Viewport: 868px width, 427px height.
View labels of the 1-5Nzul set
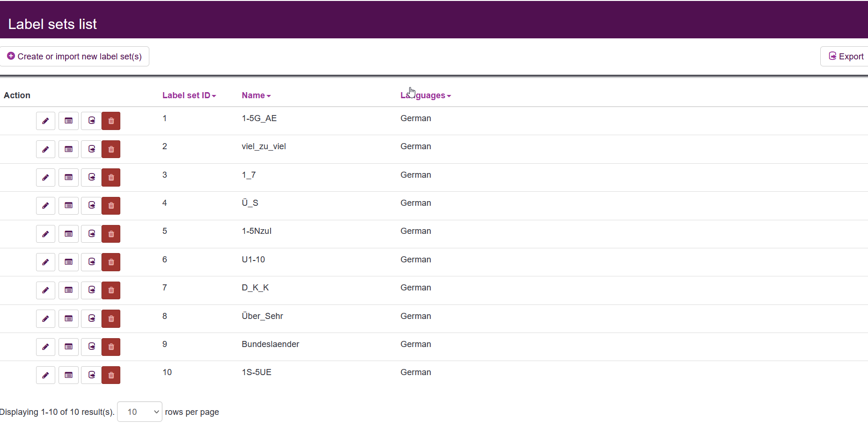[x=68, y=234]
